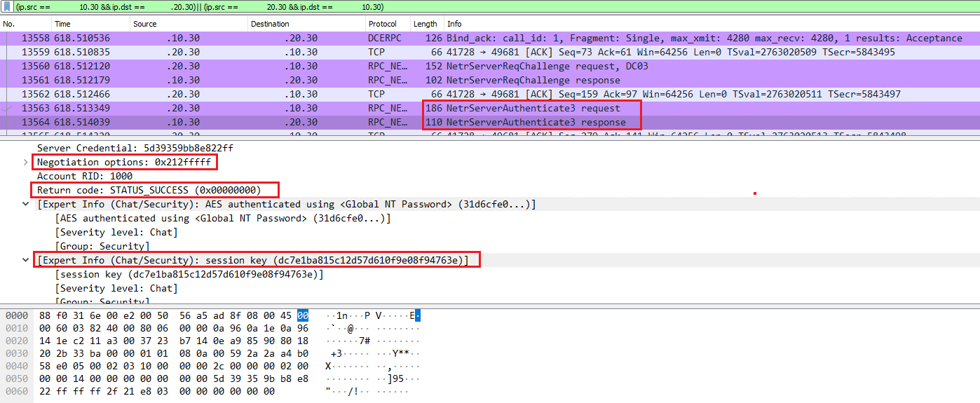980x403 pixels.
Task: Click hex offset 0050 row bytes
Action: (x=174, y=378)
